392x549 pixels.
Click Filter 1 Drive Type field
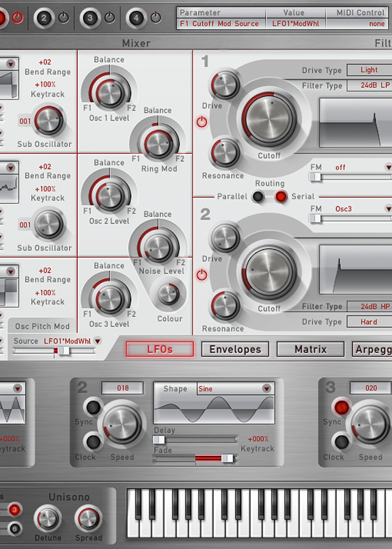[x=369, y=70]
